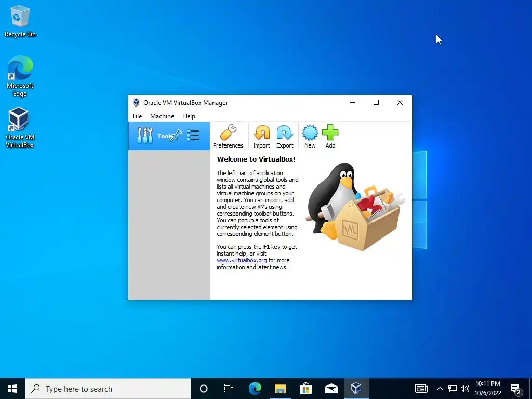532x399 pixels.
Task: Show hidden system tray icons
Action: (440, 389)
